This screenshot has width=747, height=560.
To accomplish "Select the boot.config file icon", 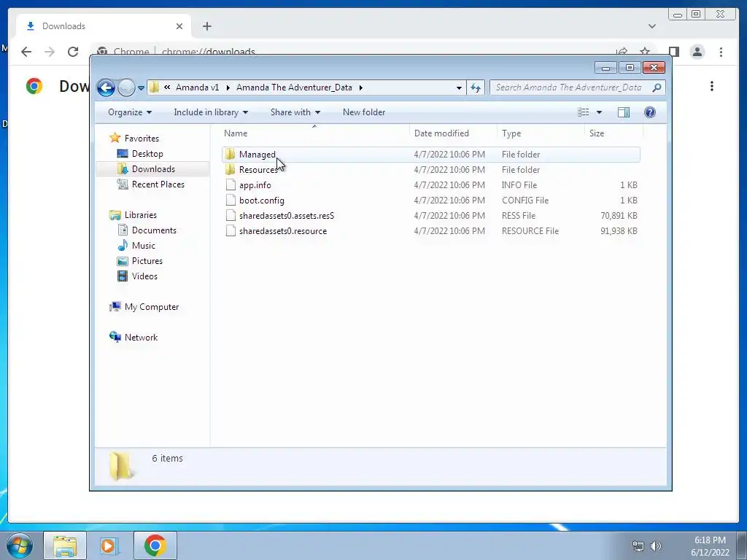I will coord(231,200).
